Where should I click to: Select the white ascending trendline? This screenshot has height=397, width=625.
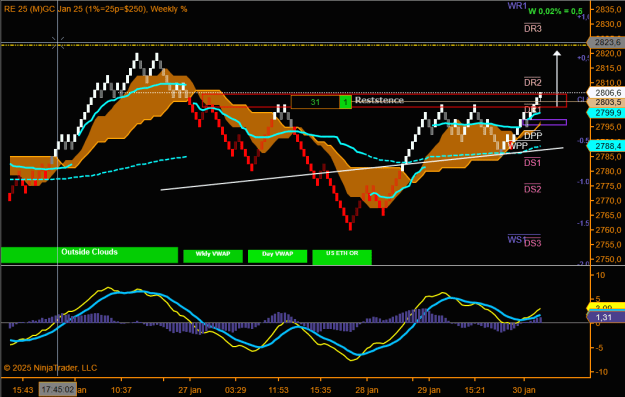362,169
